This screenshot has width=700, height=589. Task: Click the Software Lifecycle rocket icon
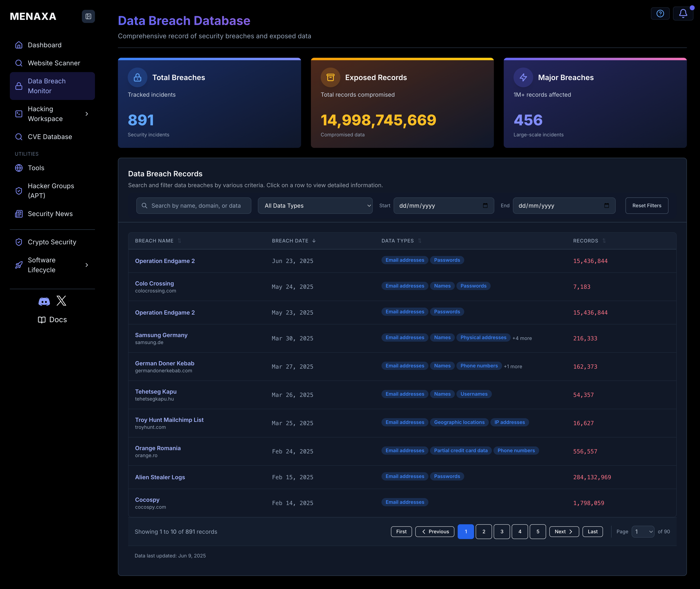(x=19, y=265)
